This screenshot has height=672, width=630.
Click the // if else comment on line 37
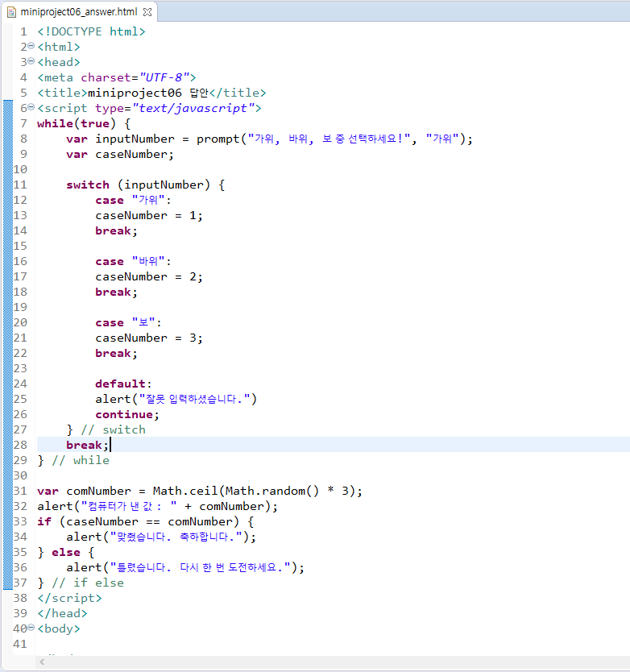[88, 583]
